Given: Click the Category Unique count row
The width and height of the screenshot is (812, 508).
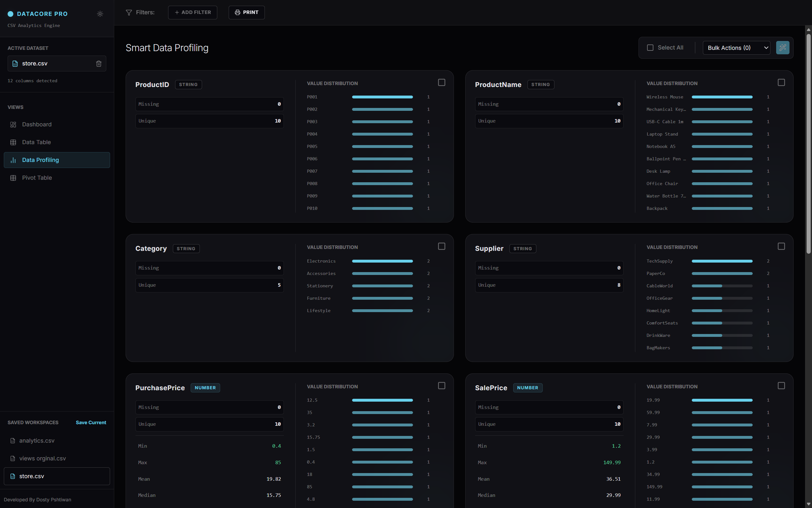Looking at the screenshot, I should point(209,285).
